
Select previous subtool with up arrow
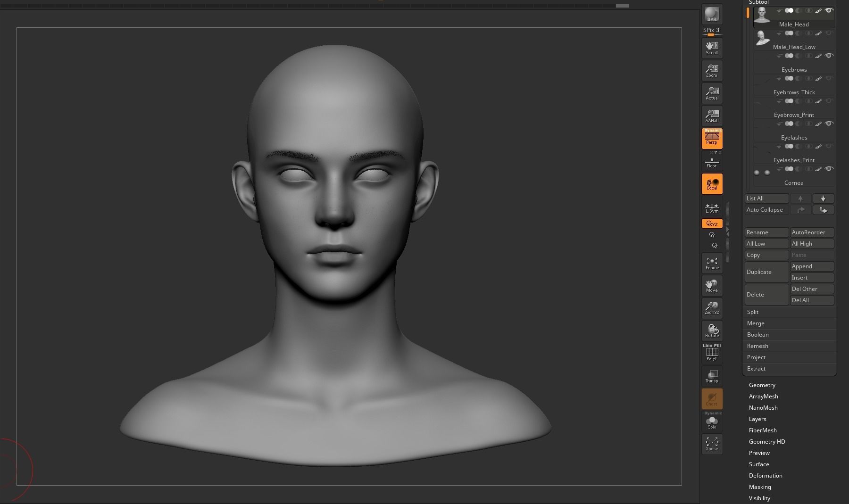point(800,198)
